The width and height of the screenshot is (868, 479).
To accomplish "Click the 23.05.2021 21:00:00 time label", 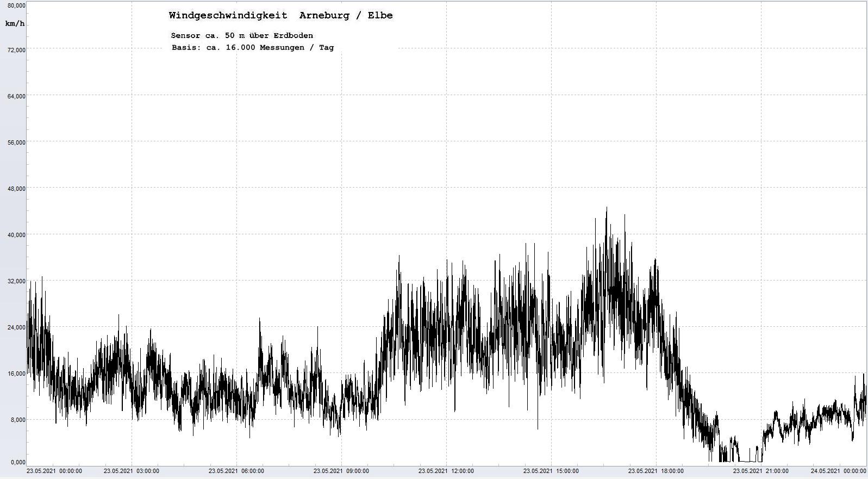I will point(760,471).
